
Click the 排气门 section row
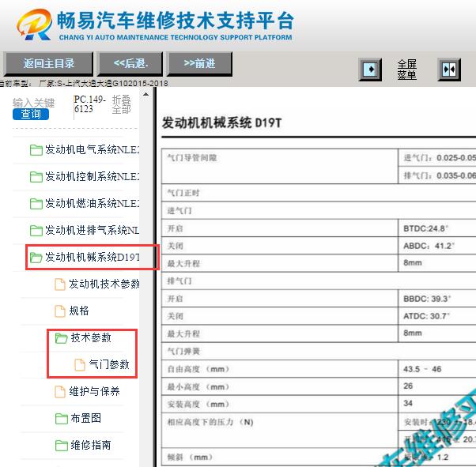point(319,281)
